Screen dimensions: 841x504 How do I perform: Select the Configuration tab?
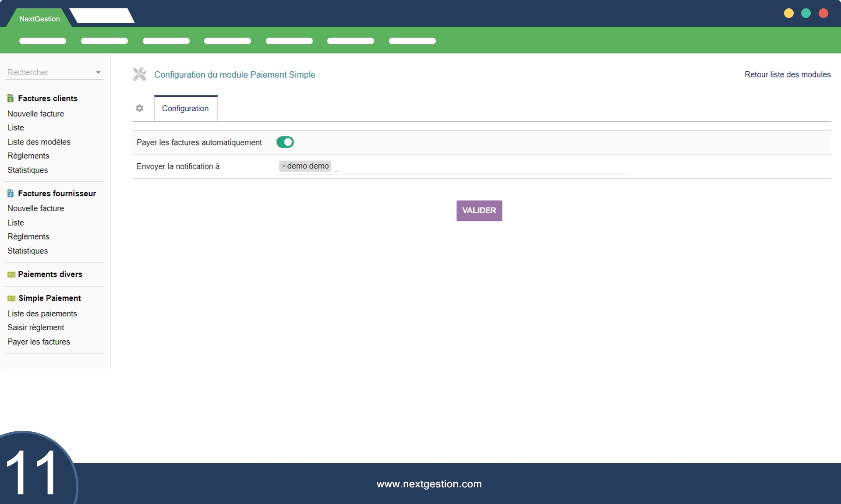[x=185, y=109]
